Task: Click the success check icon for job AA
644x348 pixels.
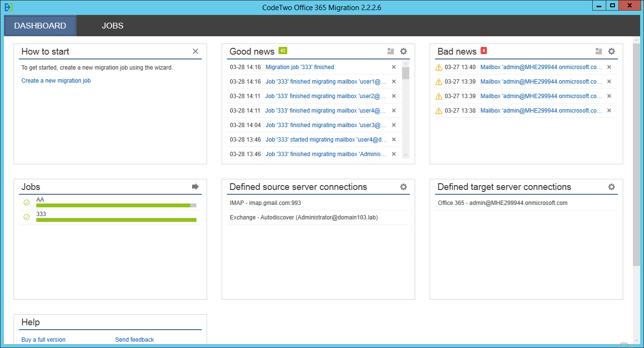Action: [x=27, y=203]
